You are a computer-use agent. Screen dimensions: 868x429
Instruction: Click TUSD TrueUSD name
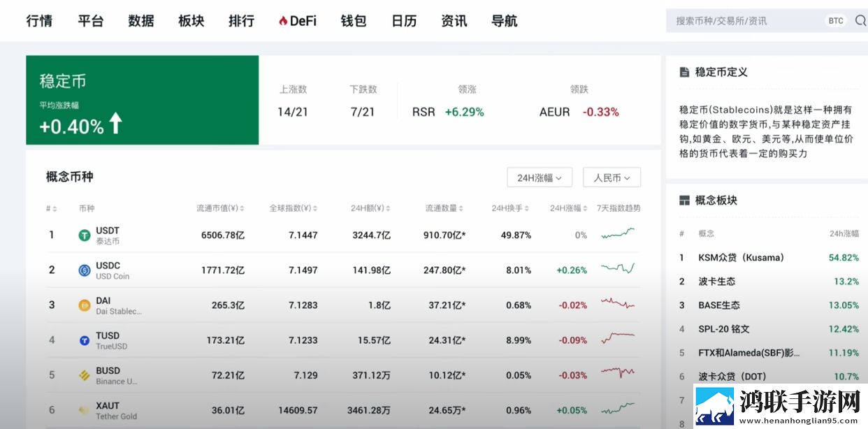[x=112, y=340]
